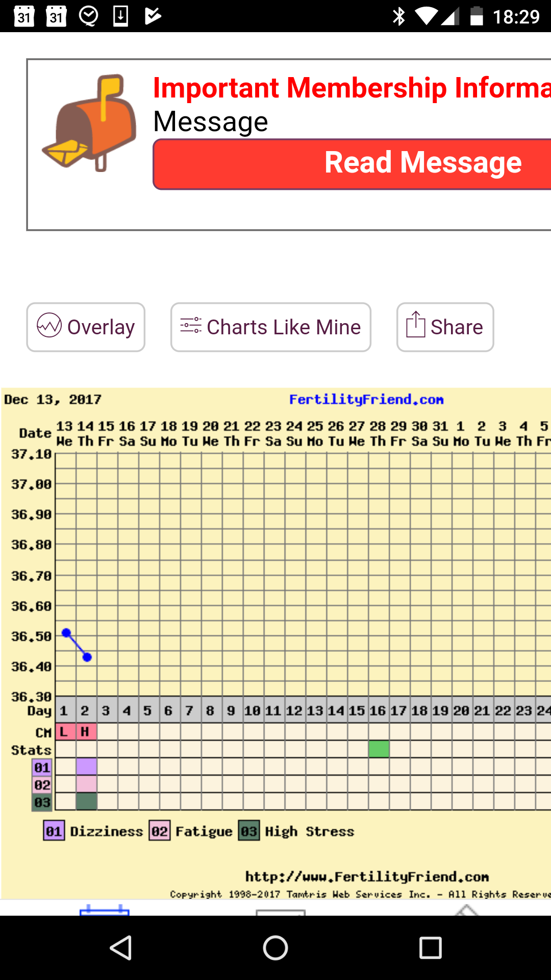
Task: Select the green Stats cell on day 16
Action: click(x=379, y=749)
